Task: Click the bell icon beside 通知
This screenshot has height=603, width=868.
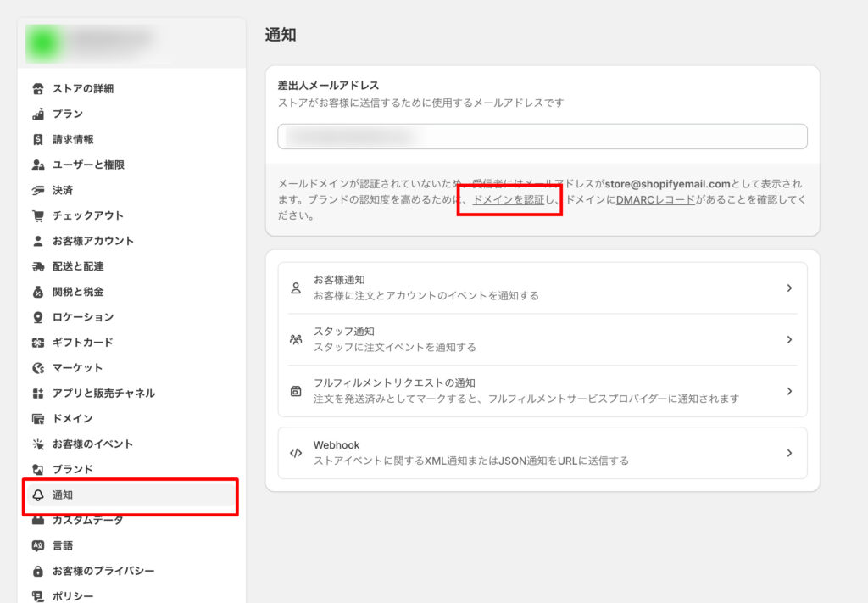Action: (x=37, y=495)
